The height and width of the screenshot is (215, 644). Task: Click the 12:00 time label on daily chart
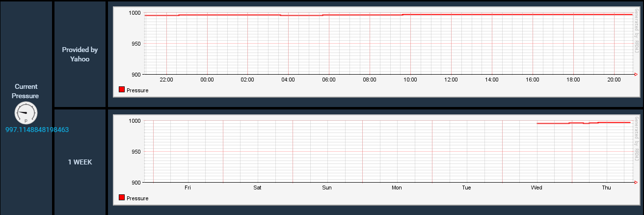click(x=451, y=80)
